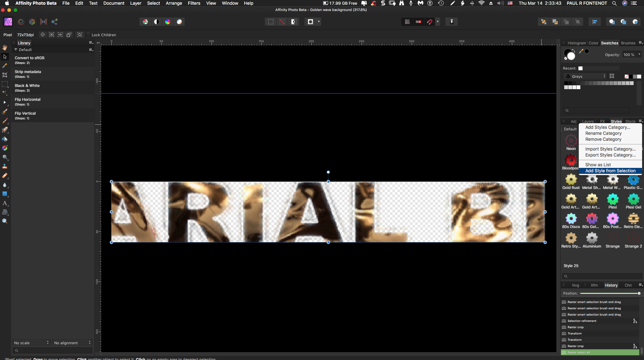Select the Gradient tool

pos(5,148)
